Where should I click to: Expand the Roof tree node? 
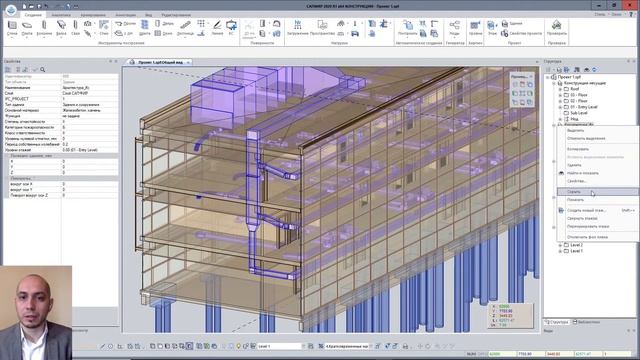[560, 89]
